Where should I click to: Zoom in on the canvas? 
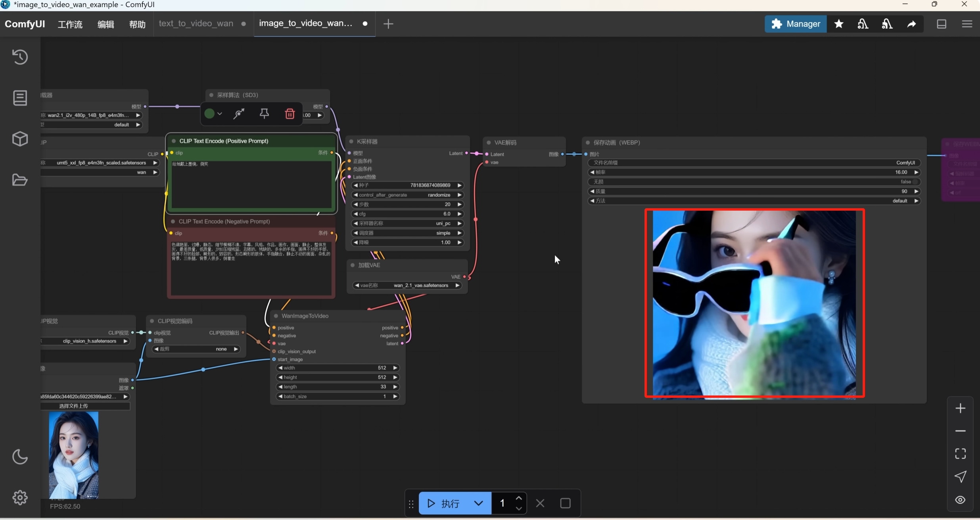pos(960,408)
